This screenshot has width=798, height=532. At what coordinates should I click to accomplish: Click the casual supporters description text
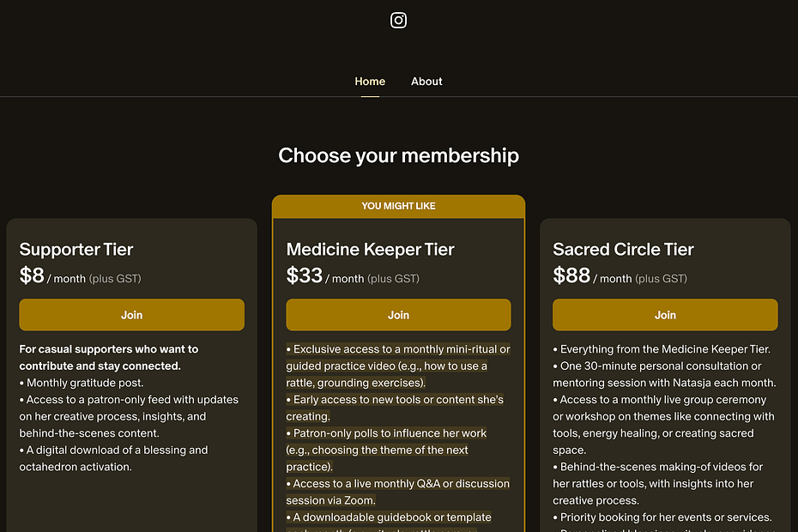(109, 357)
